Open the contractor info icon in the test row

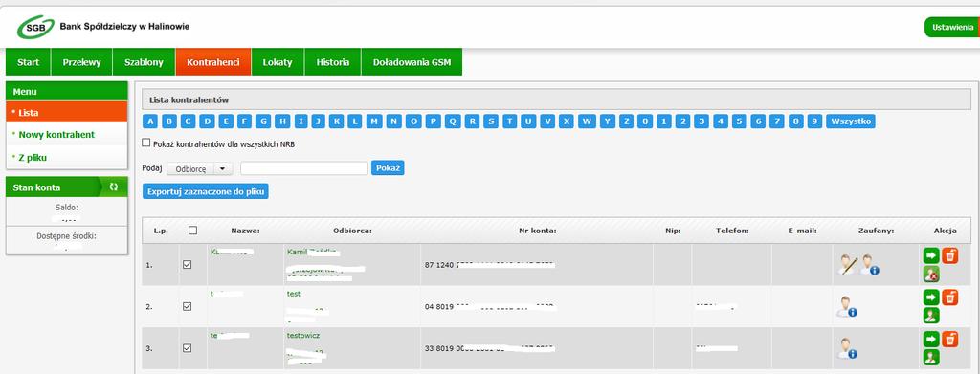tap(847, 307)
